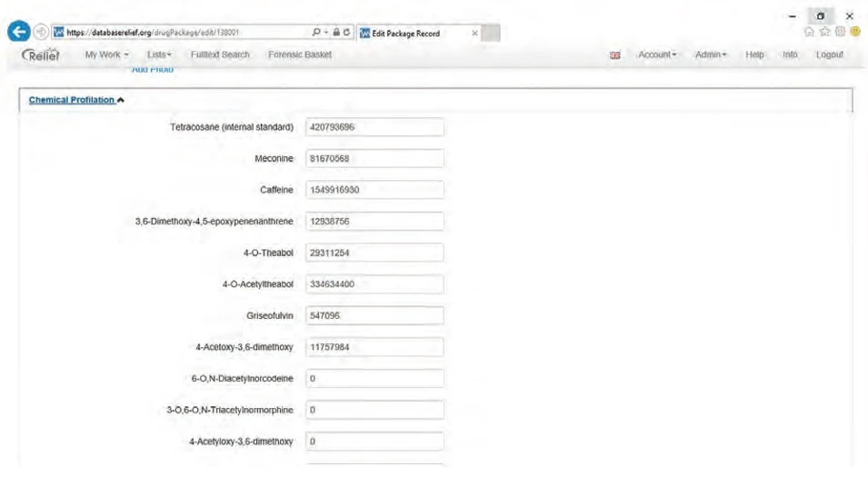
Task: Open the My Work dropdown menu
Action: [107, 55]
